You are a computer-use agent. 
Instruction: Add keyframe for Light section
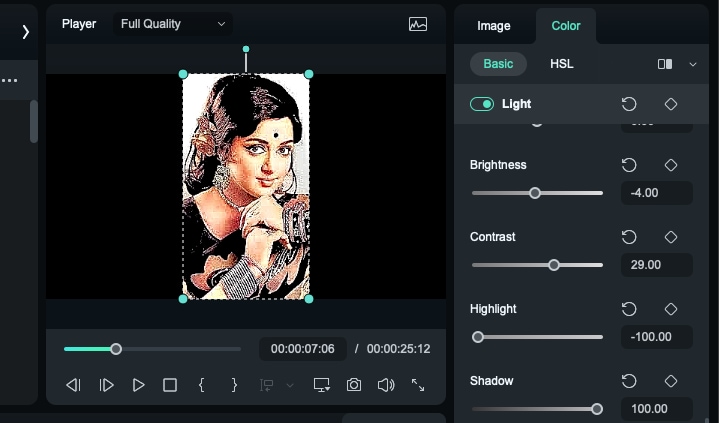click(671, 104)
